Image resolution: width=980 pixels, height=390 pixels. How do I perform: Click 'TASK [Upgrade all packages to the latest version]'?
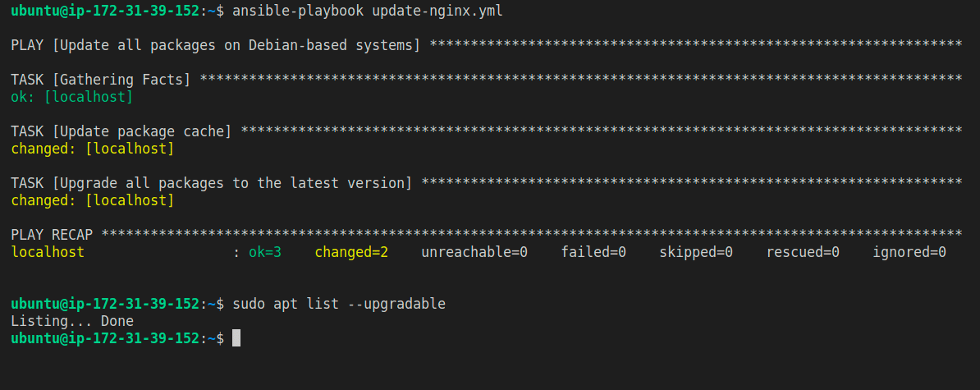pyautogui.click(x=211, y=183)
